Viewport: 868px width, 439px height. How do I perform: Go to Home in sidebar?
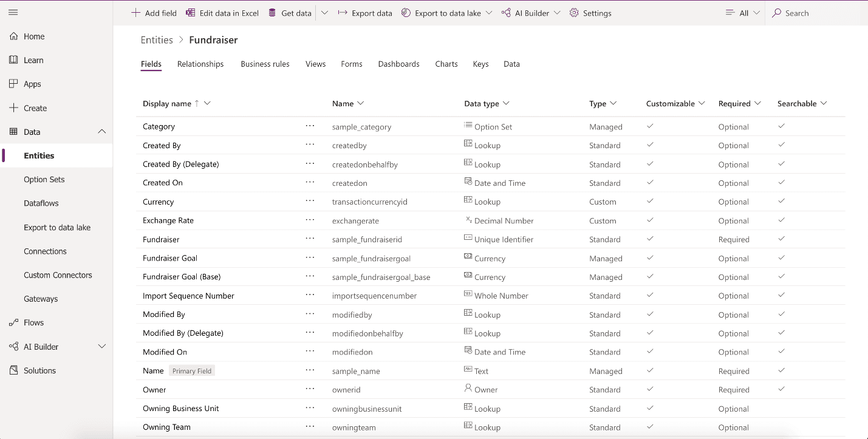[34, 36]
